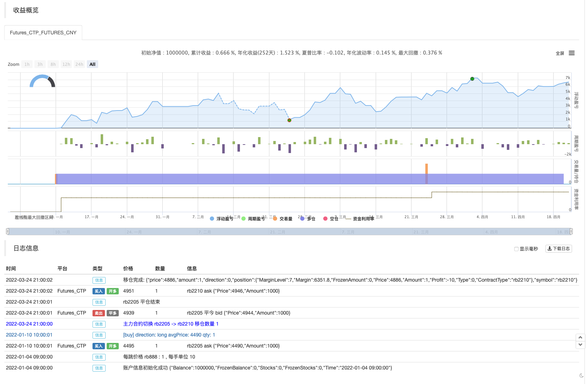Click the circular gauge indicator on the chart

(x=42, y=81)
